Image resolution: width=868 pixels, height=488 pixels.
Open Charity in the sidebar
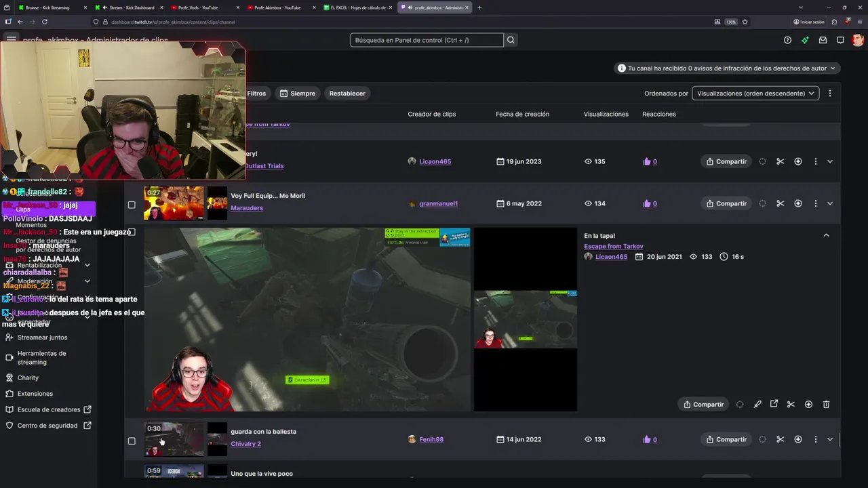pos(28,378)
